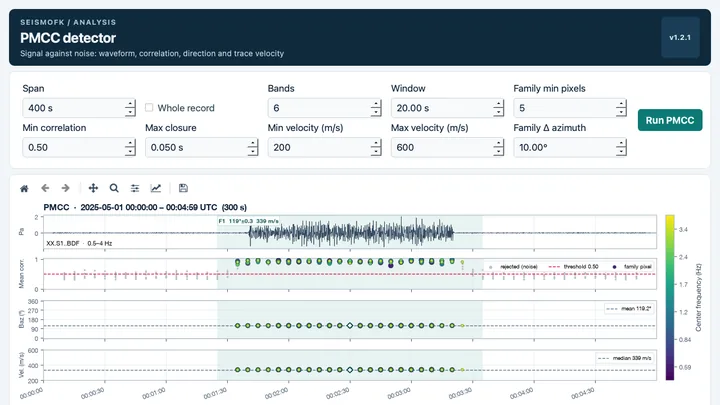Click the F1 119° 339 m/s family label
Image resolution: width=720 pixels, height=405 pixels.
248,221
